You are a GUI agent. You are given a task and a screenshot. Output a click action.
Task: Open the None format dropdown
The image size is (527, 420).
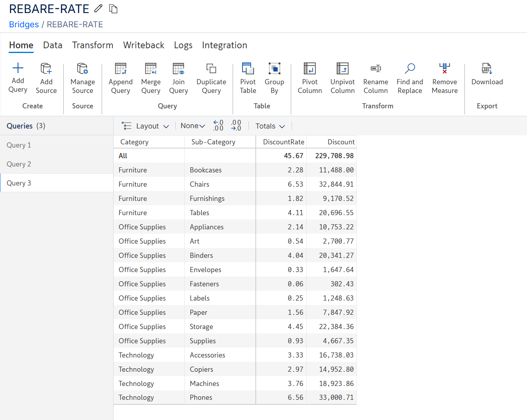point(193,126)
